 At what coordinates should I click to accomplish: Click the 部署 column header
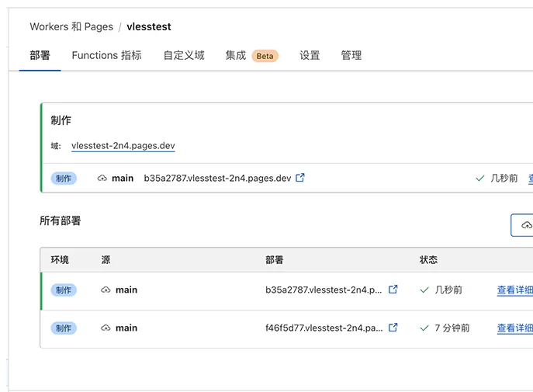(x=275, y=260)
